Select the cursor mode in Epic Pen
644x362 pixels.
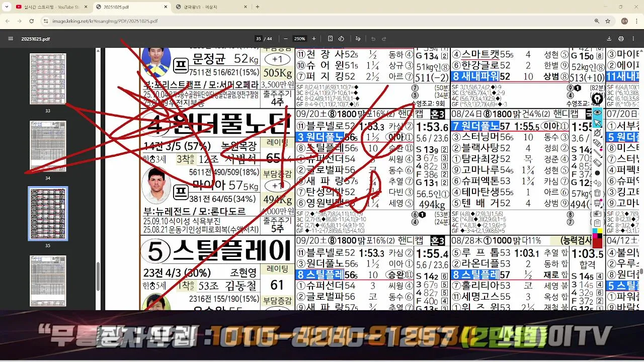597,123
